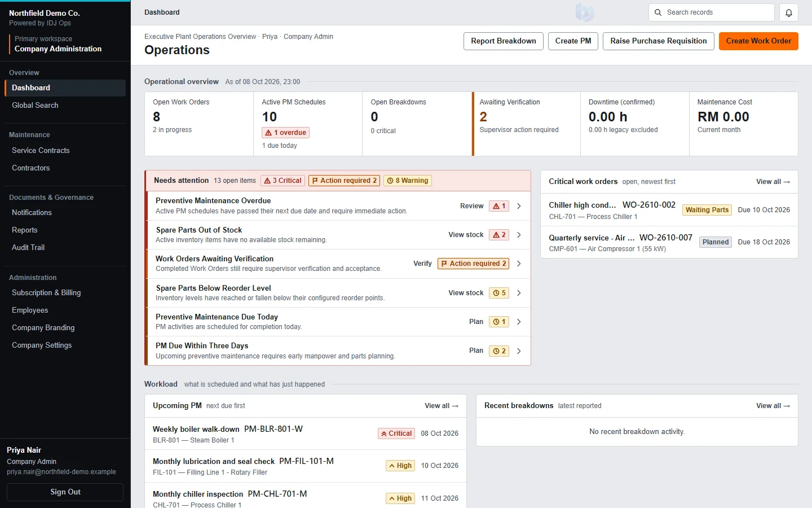The height and width of the screenshot is (508, 812).
Task: Open Audit Trail
Action: pyautogui.click(x=65, y=248)
